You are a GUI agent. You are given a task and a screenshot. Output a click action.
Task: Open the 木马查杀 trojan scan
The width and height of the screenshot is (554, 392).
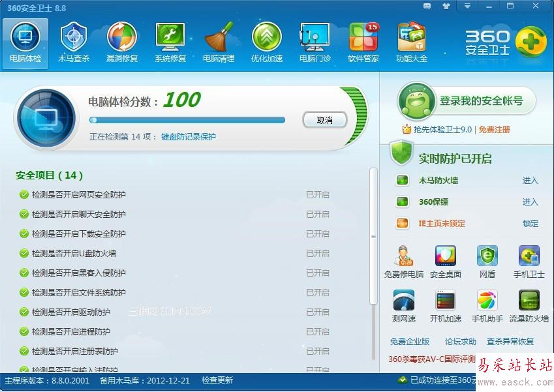tap(74, 44)
